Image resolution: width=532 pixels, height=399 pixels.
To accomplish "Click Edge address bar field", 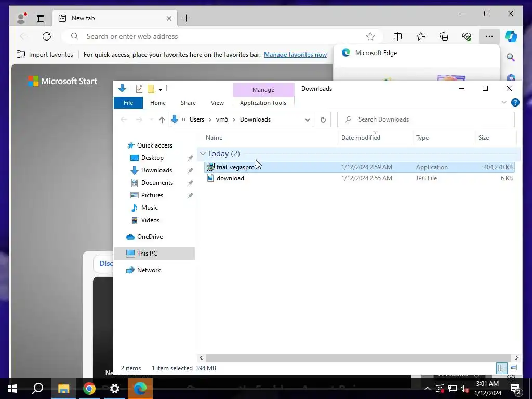I will click(222, 36).
